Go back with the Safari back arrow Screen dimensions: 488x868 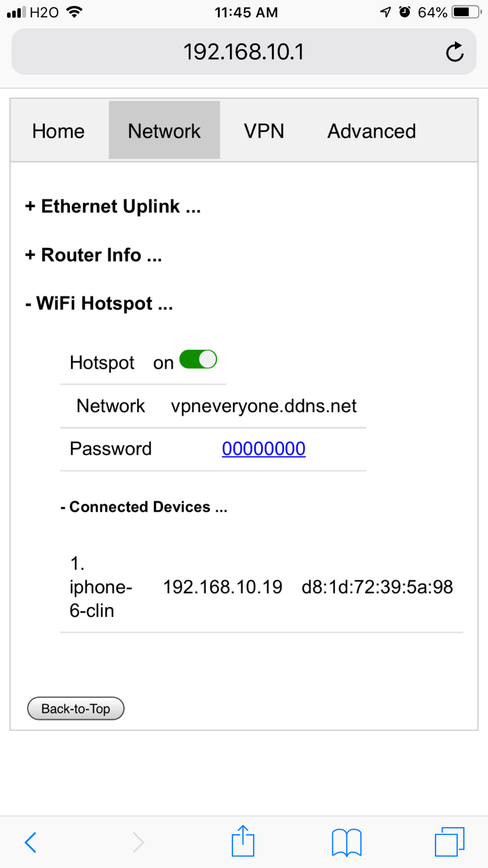click(x=31, y=843)
